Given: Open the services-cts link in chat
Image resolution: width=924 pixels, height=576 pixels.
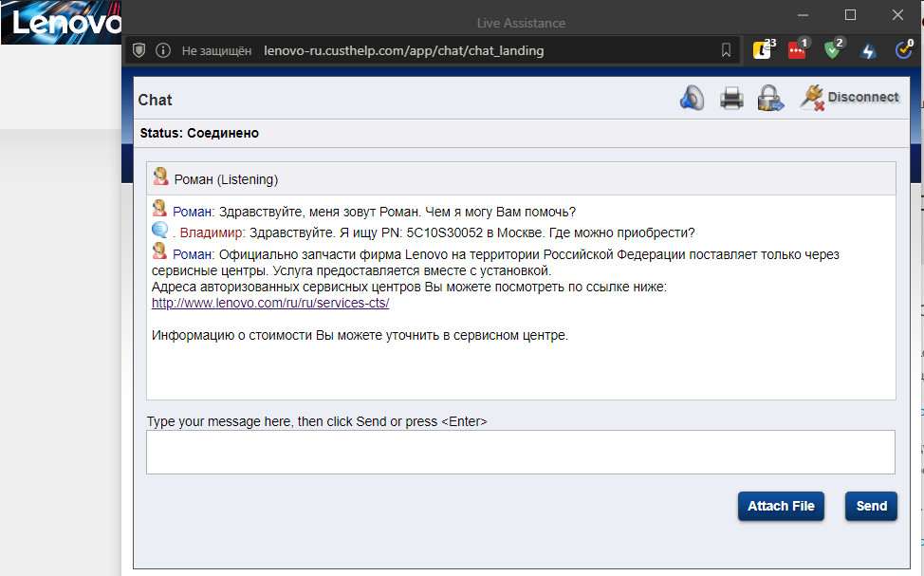Looking at the screenshot, I should [x=270, y=304].
